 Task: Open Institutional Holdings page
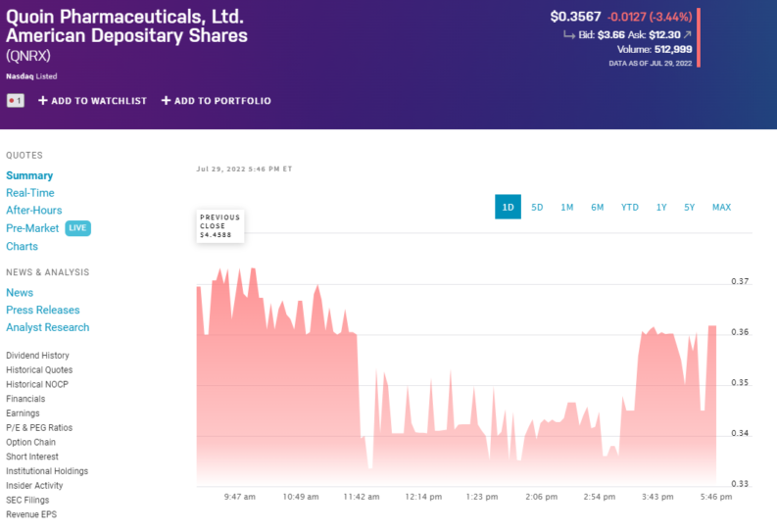point(47,470)
